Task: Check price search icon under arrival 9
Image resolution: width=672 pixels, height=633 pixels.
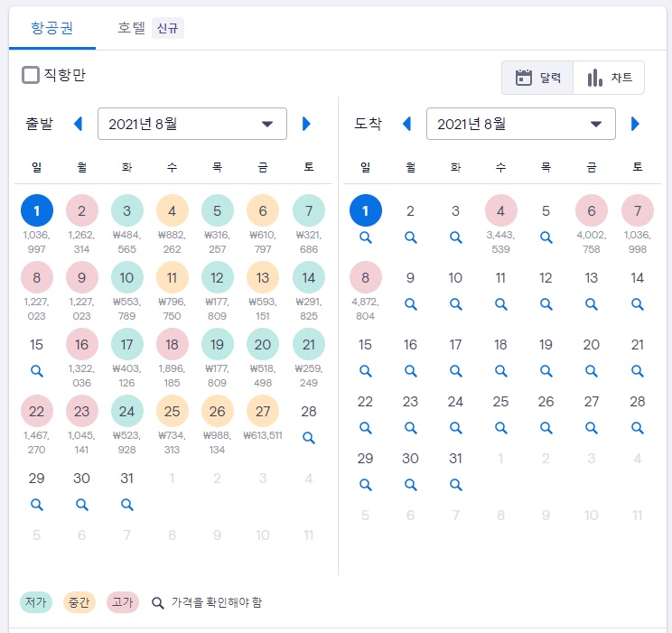Action: coord(411,304)
